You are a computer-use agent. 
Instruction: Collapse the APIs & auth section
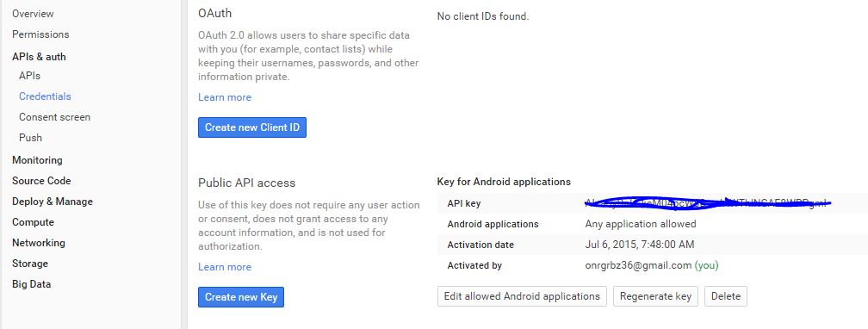[x=39, y=57]
